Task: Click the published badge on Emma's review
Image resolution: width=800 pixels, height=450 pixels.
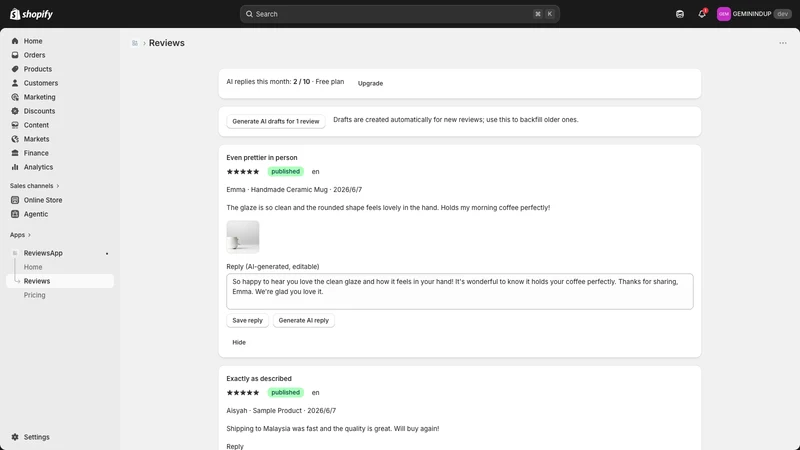Action: click(x=286, y=171)
